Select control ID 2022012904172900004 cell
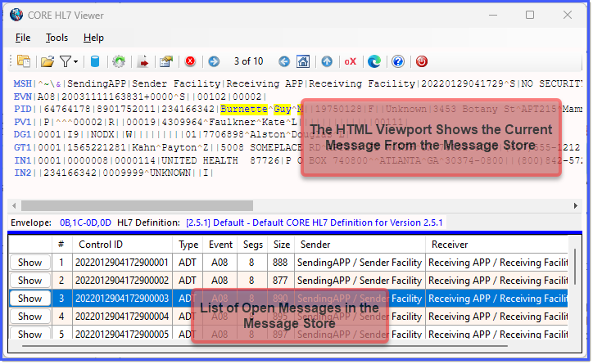This screenshot has height=364, width=593. (122, 316)
